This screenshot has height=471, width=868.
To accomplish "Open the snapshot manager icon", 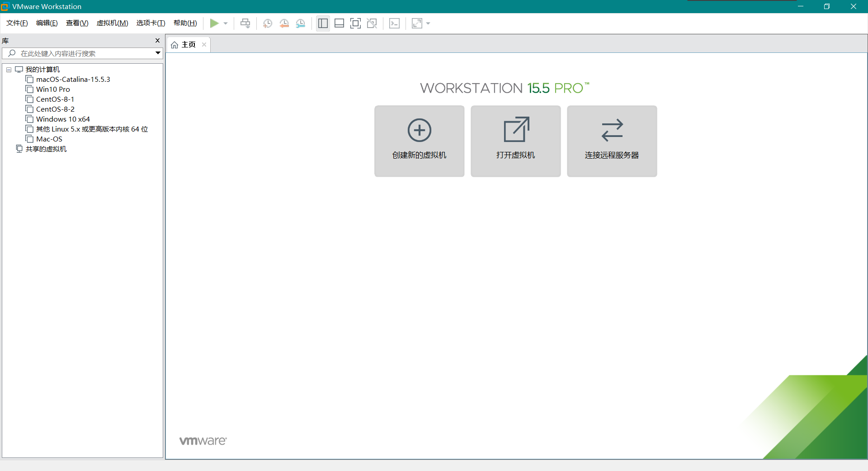I will pos(301,24).
